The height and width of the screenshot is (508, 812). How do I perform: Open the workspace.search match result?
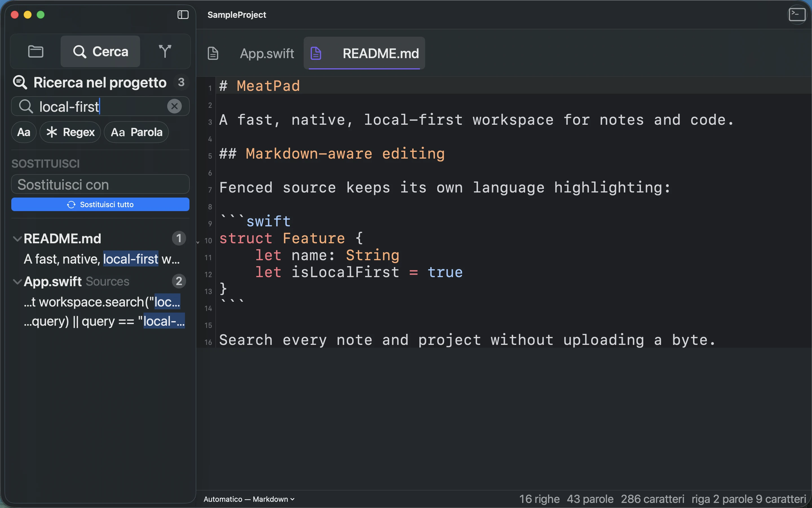[x=102, y=302]
